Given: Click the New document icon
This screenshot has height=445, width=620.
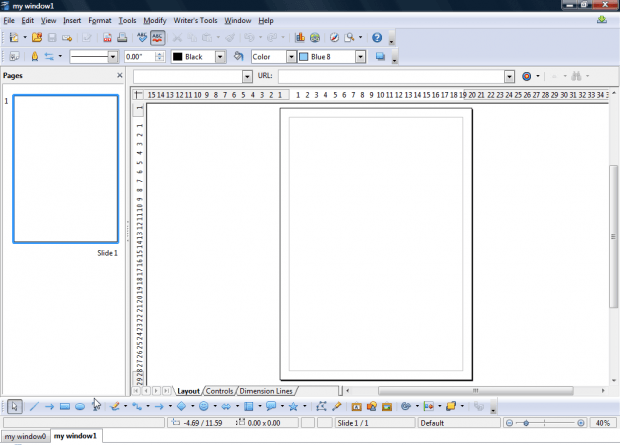Looking at the screenshot, I should point(14,38).
